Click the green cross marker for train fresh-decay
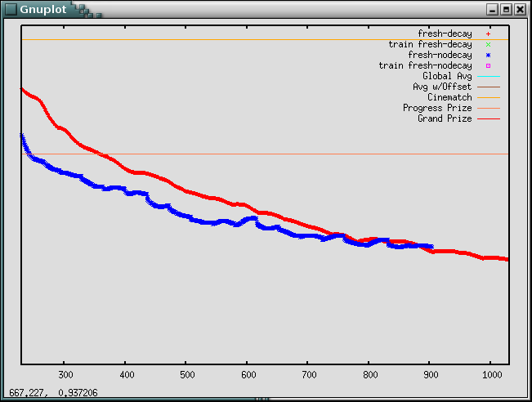 (488, 44)
